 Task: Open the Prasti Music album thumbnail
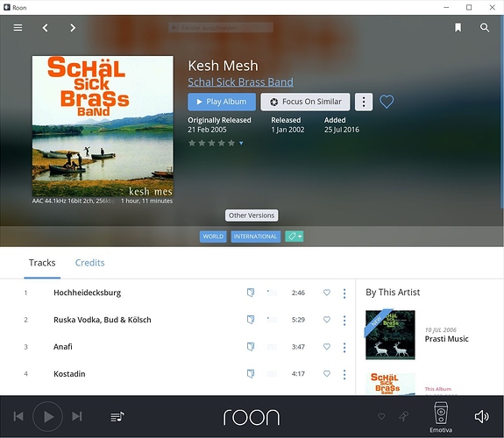pos(390,335)
